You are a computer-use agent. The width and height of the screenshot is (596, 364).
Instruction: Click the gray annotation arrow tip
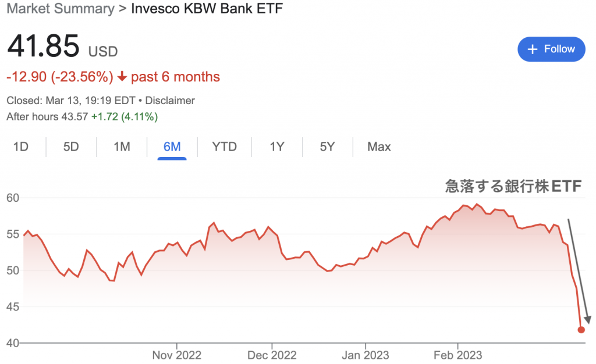pos(588,320)
